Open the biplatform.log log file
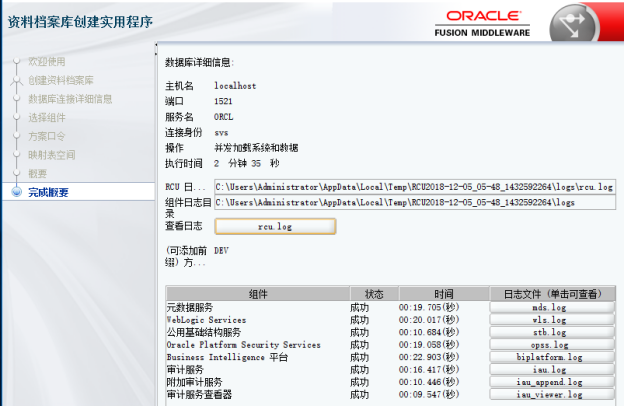The image size is (624, 406). pos(552,357)
